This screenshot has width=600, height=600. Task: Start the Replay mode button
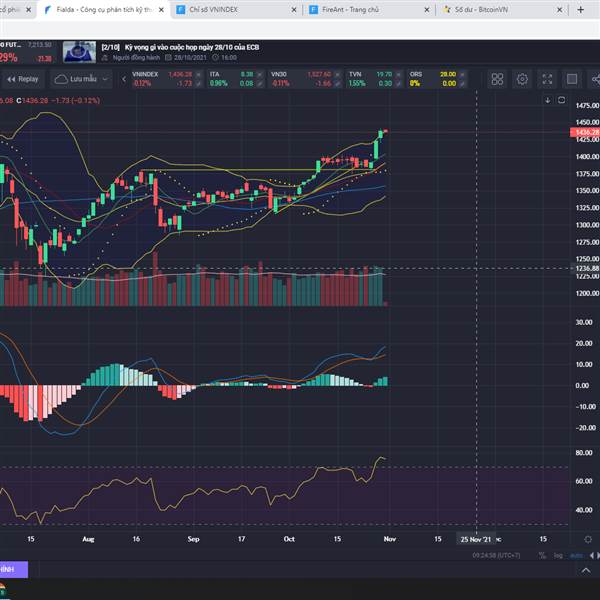click(23, 79)
